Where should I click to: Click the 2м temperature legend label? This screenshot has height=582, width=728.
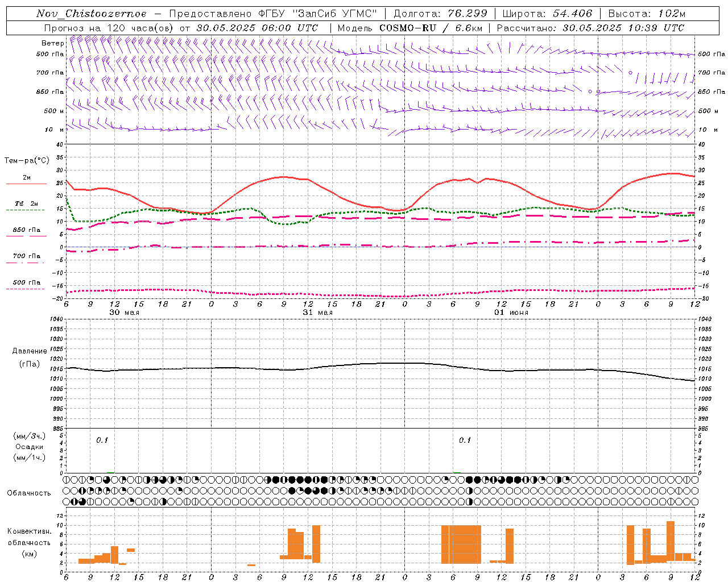(27, 178)
